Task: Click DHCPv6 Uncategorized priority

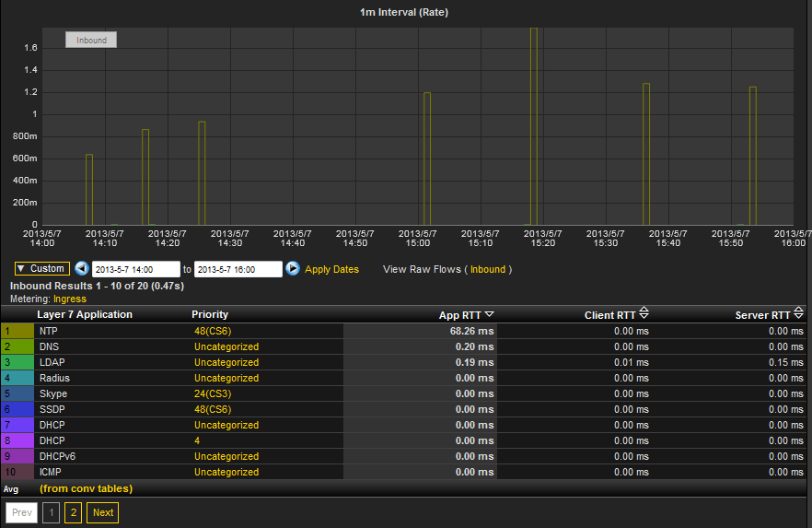Action: tap(226, 456)
